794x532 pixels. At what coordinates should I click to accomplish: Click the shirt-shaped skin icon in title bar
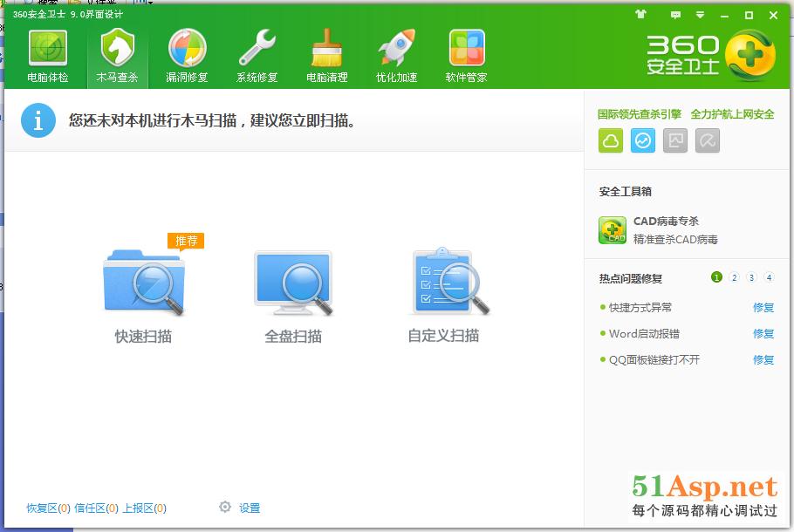click(x=641, y=15)
